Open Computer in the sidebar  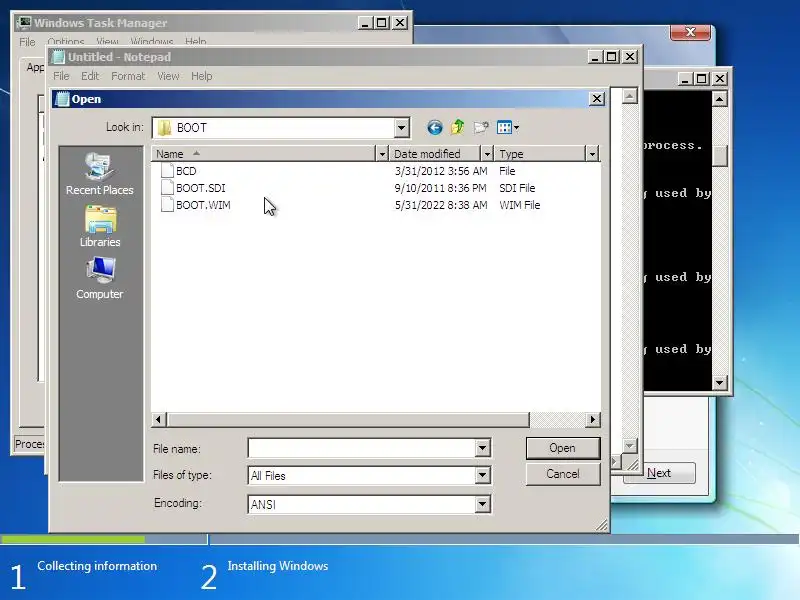point(99,278)
